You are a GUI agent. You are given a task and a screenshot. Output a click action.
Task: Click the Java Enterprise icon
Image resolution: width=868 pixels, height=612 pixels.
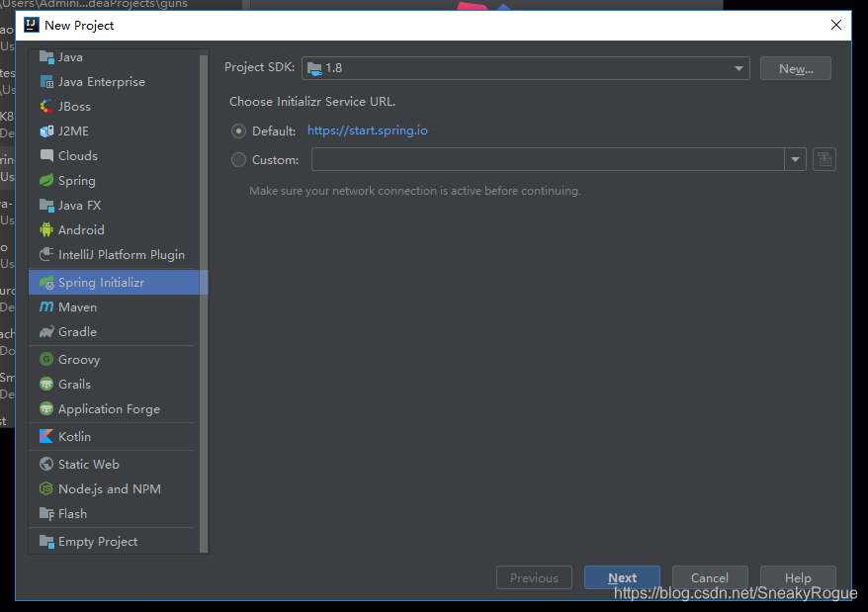coord(46,82)
